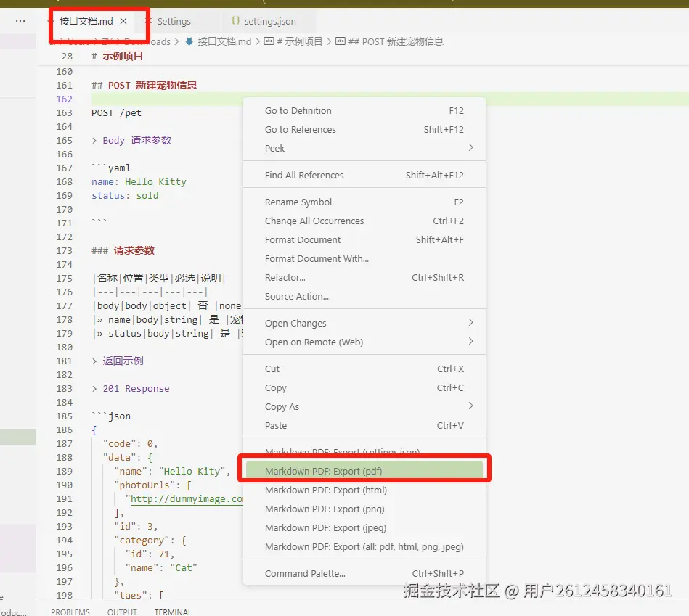Choose Markdown PDF: Export (pdf)
Image resolution: width=689 pixels, height=616 pixels.
(x=364, y=471)
